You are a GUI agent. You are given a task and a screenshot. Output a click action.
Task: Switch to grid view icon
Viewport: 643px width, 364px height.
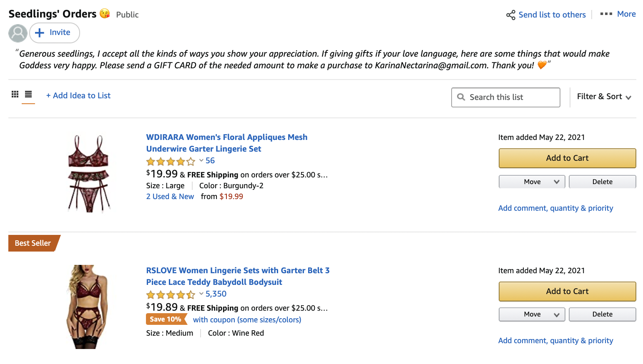[15, 94]
